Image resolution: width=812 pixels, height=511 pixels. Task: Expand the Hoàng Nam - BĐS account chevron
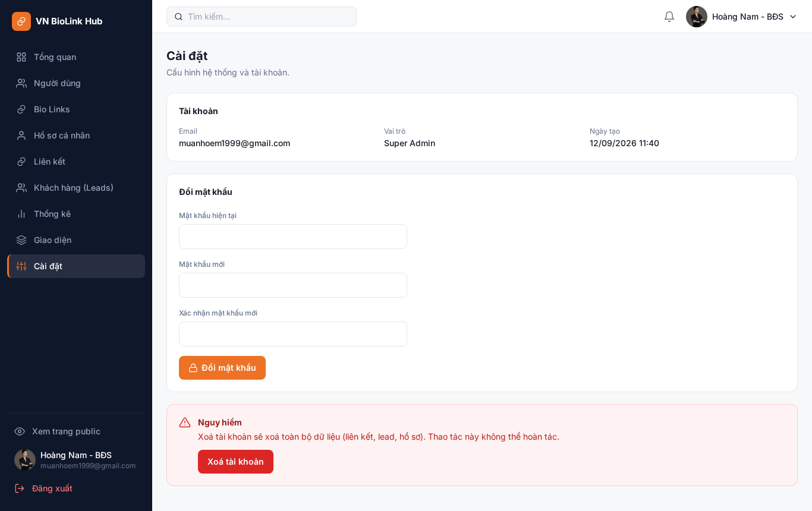[x=793, y=17]
